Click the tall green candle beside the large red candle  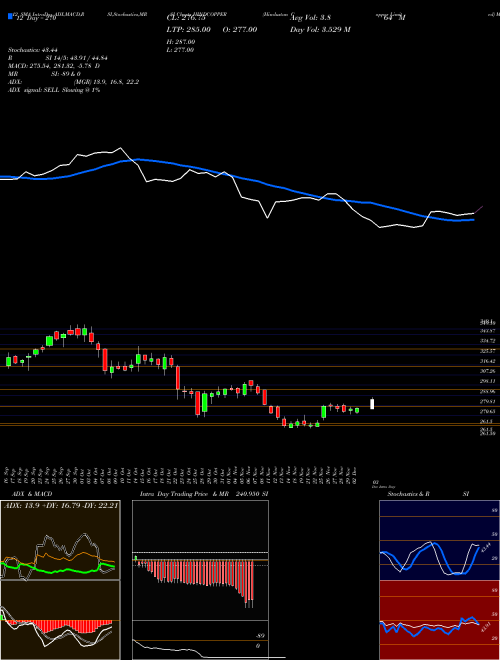205,403
